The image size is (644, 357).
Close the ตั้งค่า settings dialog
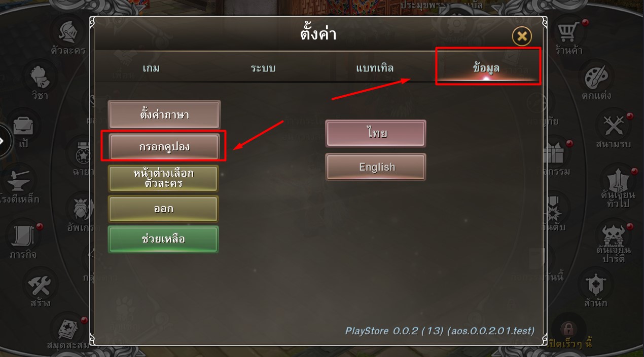(522, 36)
